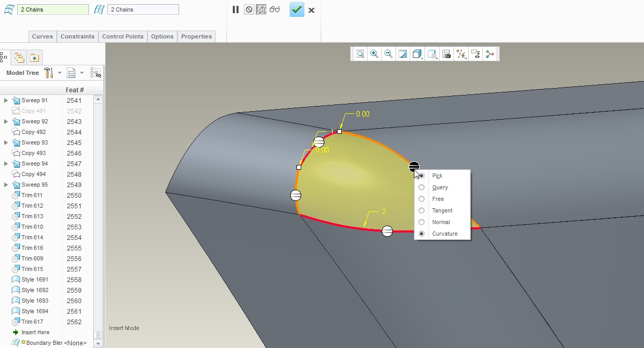Image resolution: width=644 pixels, height=348 pixels.
Task: Open the datum display filters icon
Action: click(x=461, y=54)
